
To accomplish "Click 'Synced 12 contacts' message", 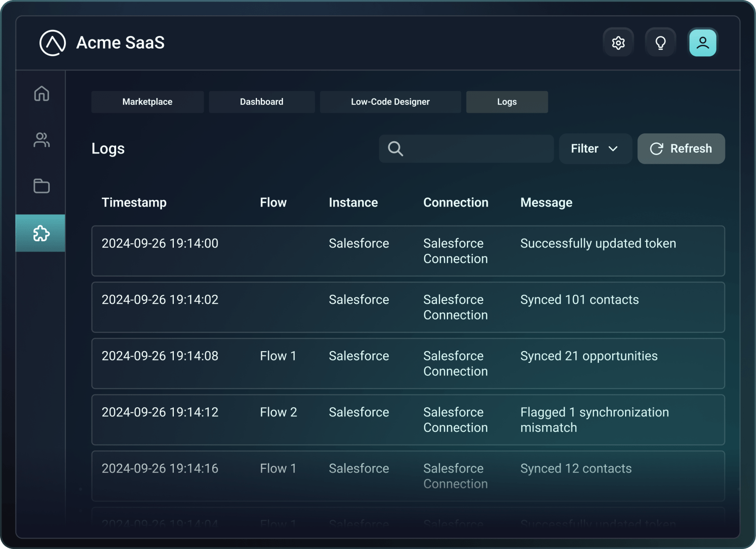I will point(576,468).
